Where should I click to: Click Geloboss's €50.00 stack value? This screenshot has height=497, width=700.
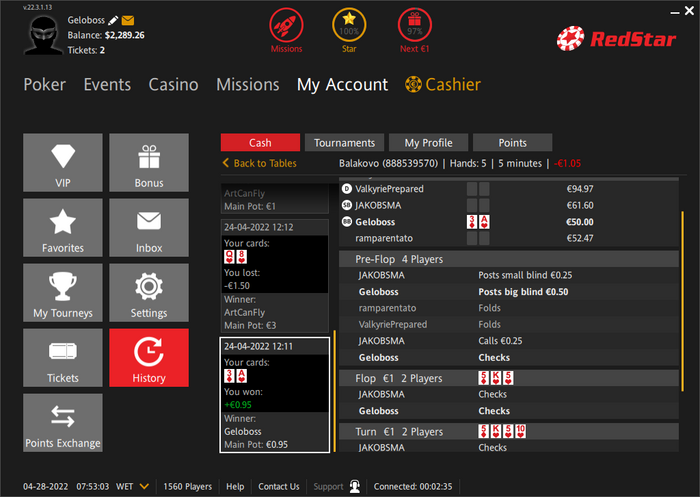point(580,222)
